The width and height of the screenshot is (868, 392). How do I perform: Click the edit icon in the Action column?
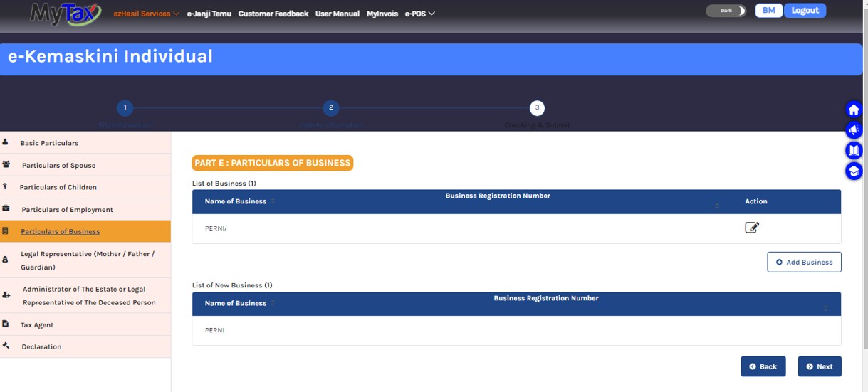coord(751,228)
